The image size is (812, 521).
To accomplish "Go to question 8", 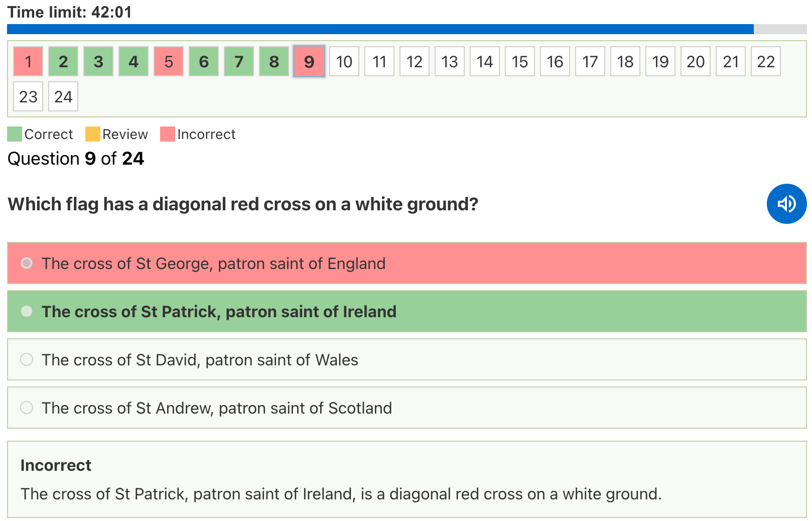I will click(274, 61).
